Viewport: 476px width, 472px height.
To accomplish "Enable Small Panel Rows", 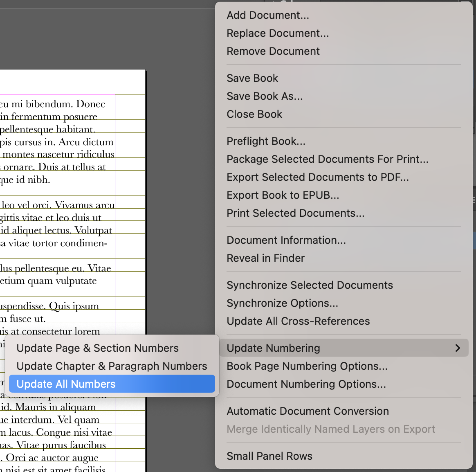I will (269, 456).
